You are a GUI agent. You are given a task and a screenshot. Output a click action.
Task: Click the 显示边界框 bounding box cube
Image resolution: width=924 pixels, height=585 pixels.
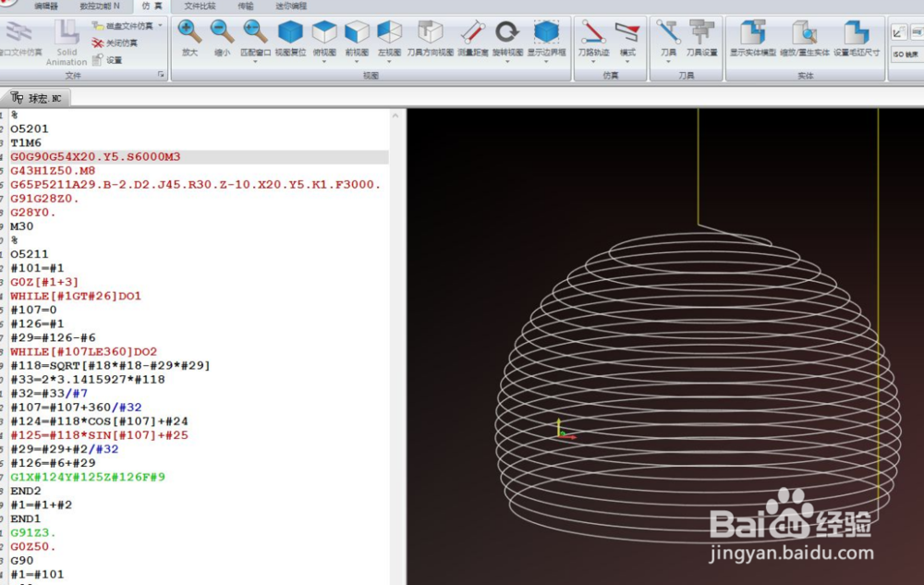[x=546, y=31]
